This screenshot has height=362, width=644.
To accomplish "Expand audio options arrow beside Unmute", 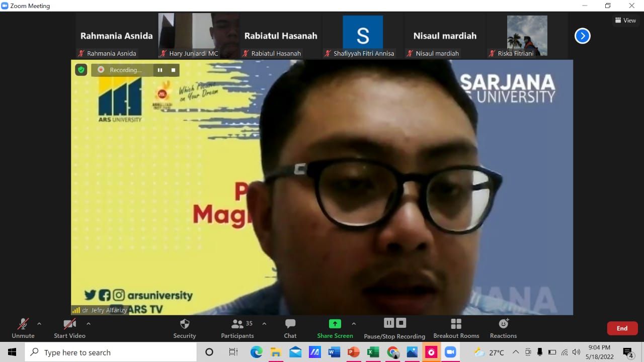I will (39, 324).
